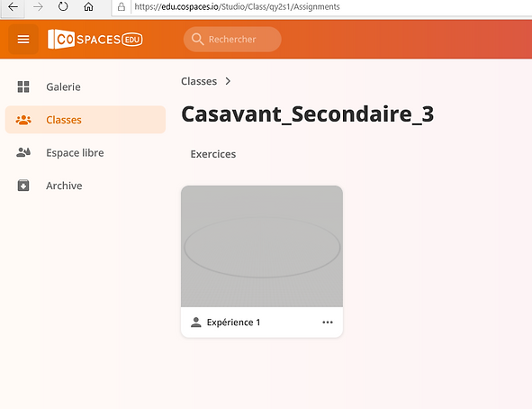The width and height of the screenshot is (532, 409).
Task: Open the Expérience 1 thumbnail
Action: coord(262,247)
